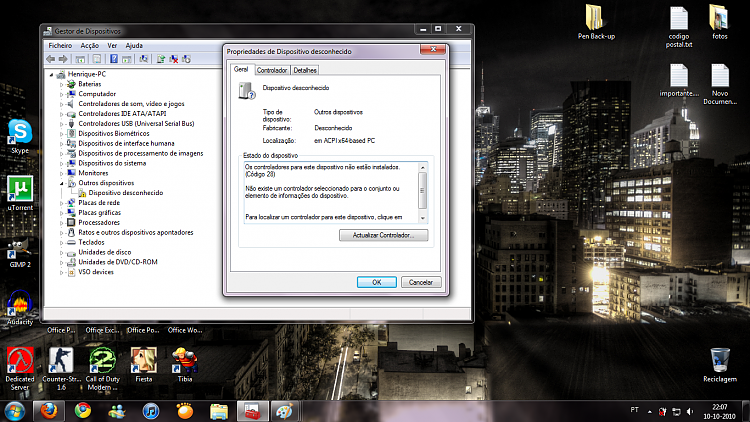Toggle the action pane toolbar icon
Screen dimensions: 750x422
pos(127,59)
